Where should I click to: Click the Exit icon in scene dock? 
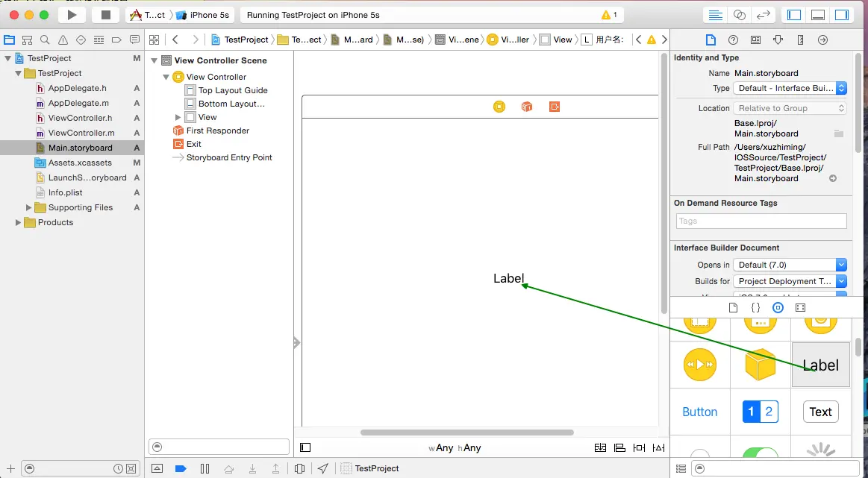(x=555, y=106)
